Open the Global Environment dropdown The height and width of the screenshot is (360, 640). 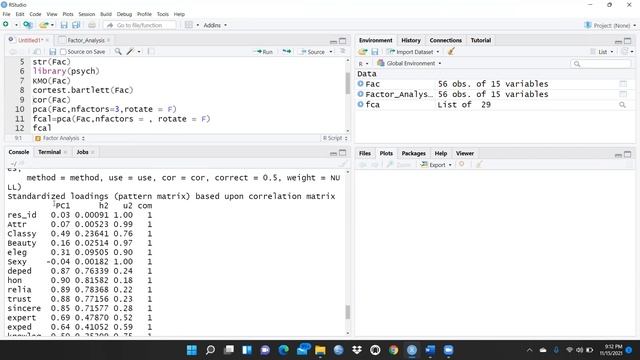pos(409,63)
